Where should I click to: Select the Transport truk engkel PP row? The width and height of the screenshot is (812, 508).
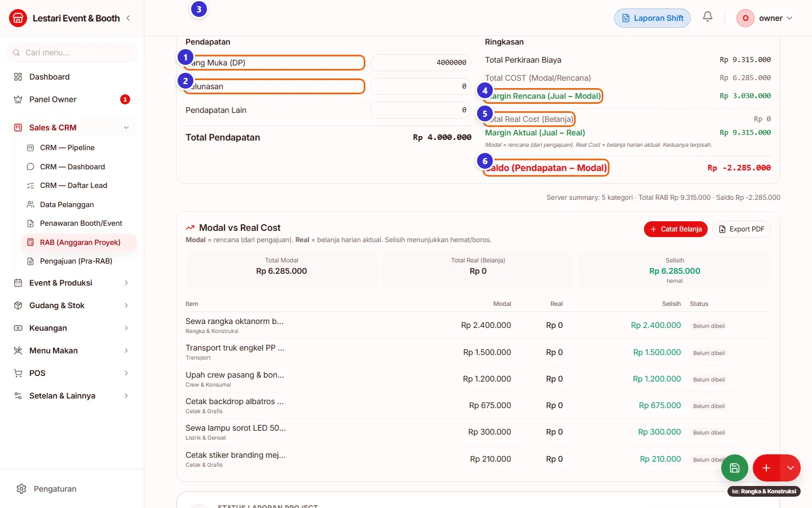pyautogui.click(x=478, y=352)
